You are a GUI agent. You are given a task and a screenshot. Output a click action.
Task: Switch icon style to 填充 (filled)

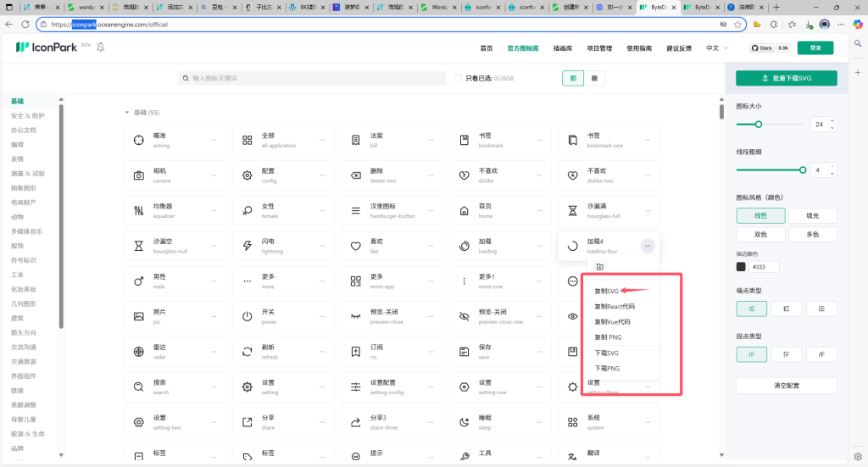point(812,215)
